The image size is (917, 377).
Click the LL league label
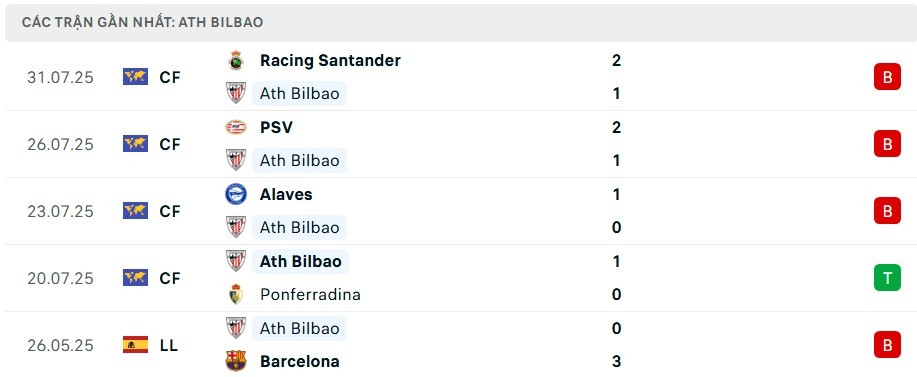coord(168,345)
